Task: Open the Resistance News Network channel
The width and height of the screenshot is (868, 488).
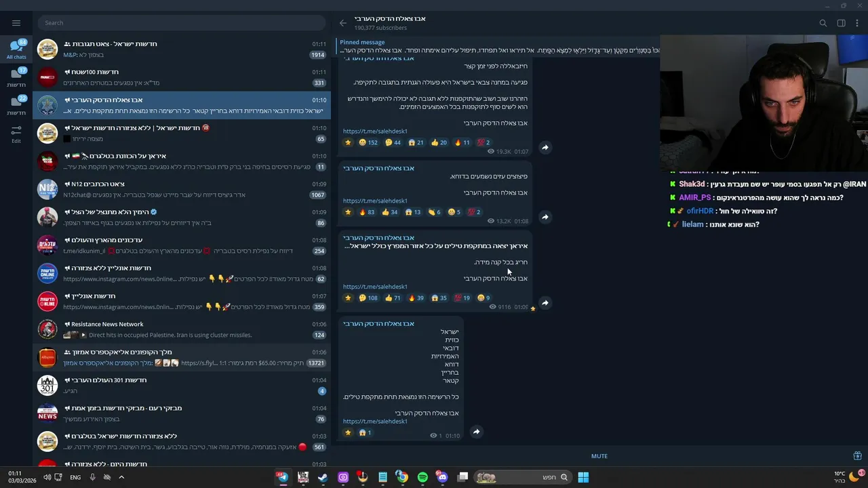Action: click(x=182, y=329)
